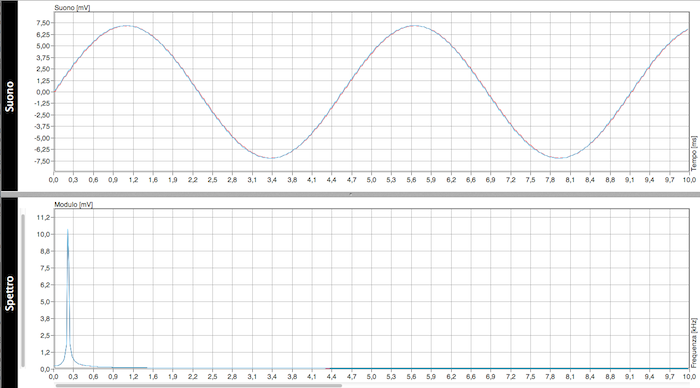This screenshot has width=700, height=388.
Task: Click the horizontal scrollbar thumb below the spectrum
Action: pos(199,385)
